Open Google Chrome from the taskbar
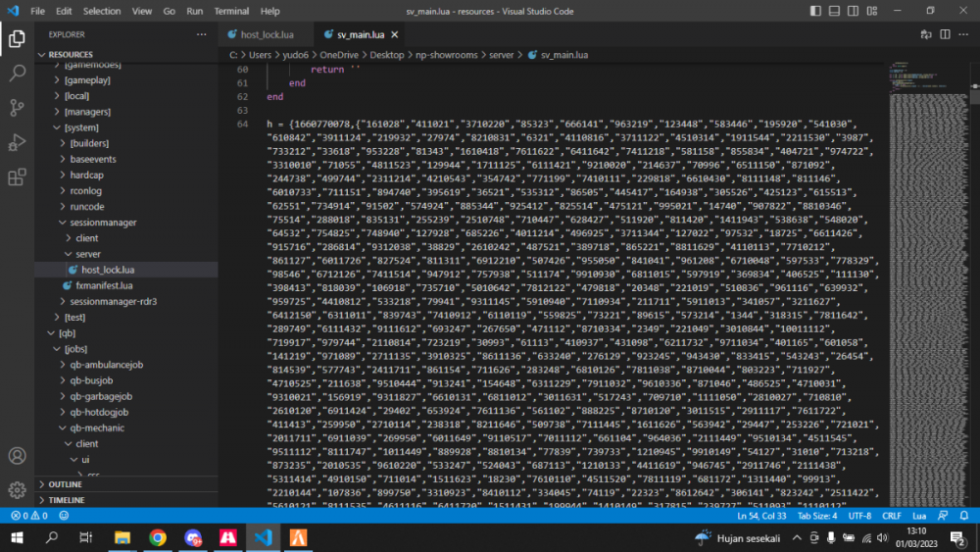The width and height of the screenshot is (980, 552). pos(158,537)
